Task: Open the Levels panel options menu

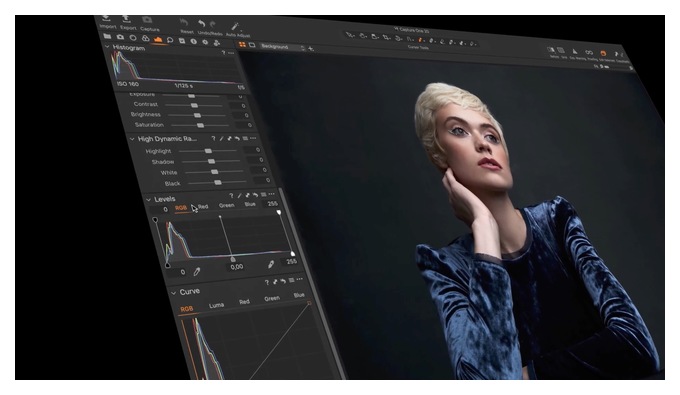Action: pos(271,194)
